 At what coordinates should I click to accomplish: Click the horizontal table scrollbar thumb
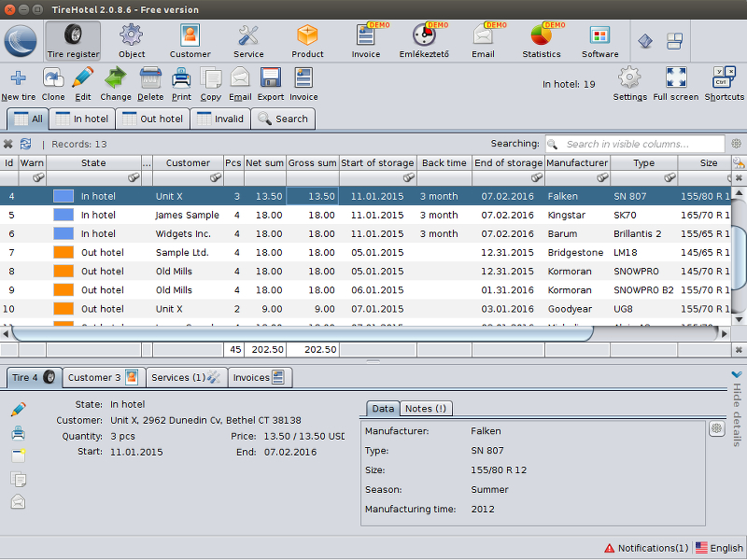303,334
